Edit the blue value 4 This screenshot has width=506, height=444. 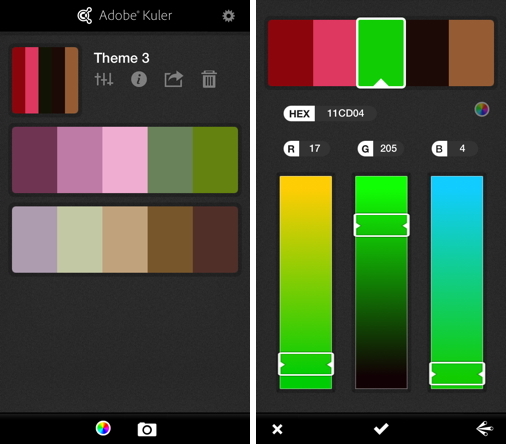462,149
